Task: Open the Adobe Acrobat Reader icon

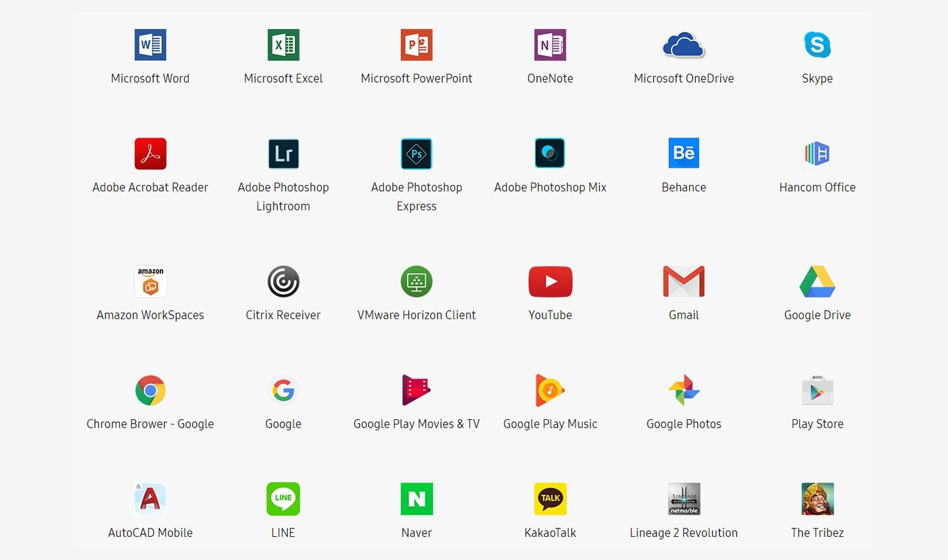Action: click(150, 153)
